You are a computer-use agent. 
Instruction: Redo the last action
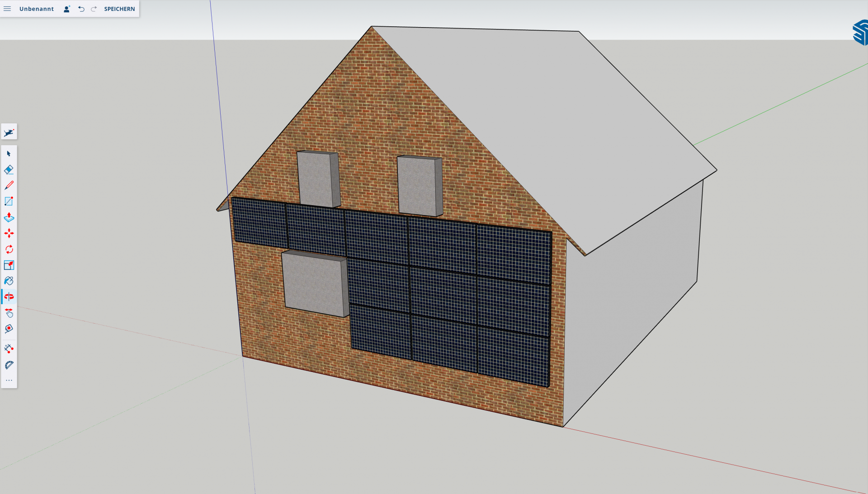click(94, 9)
